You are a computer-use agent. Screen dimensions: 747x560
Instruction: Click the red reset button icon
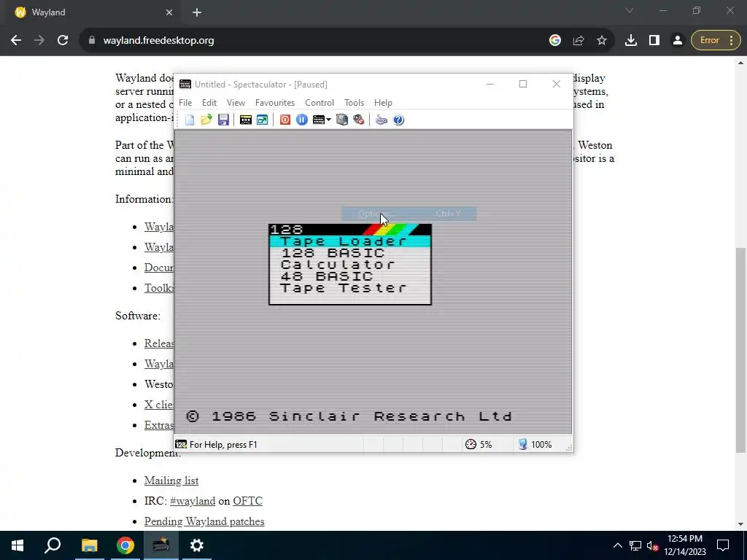coord(285,120)
